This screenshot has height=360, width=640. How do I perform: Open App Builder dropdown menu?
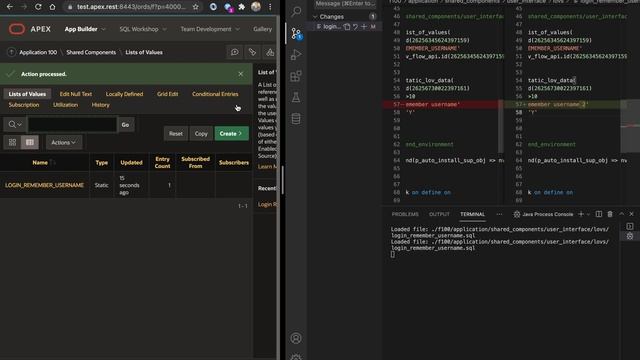(85, 29)
